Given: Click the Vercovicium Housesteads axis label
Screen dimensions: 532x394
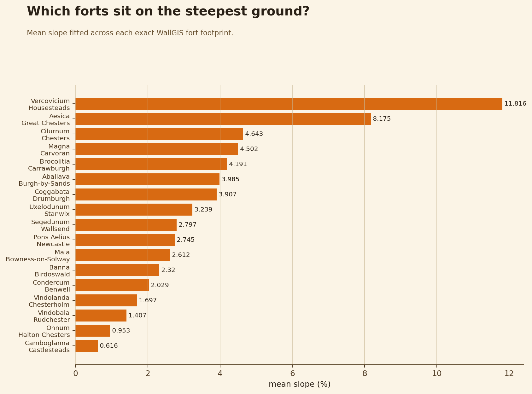Looking at the screenshot, I should click(49, 104).
